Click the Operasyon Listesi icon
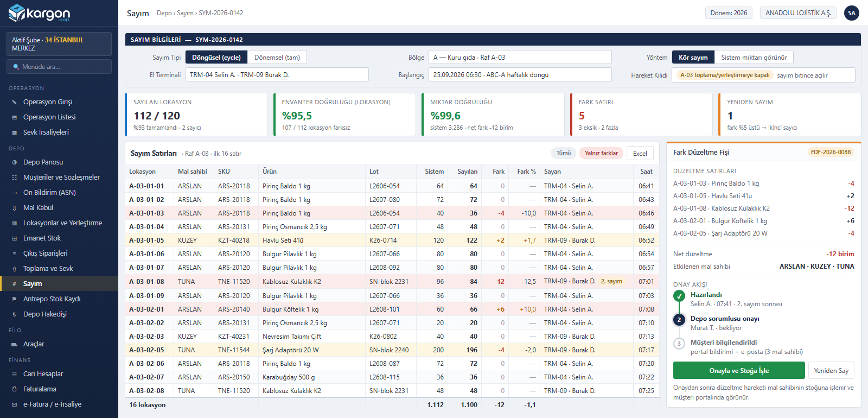Screen dimensions: 868x418 pos(15,117)
